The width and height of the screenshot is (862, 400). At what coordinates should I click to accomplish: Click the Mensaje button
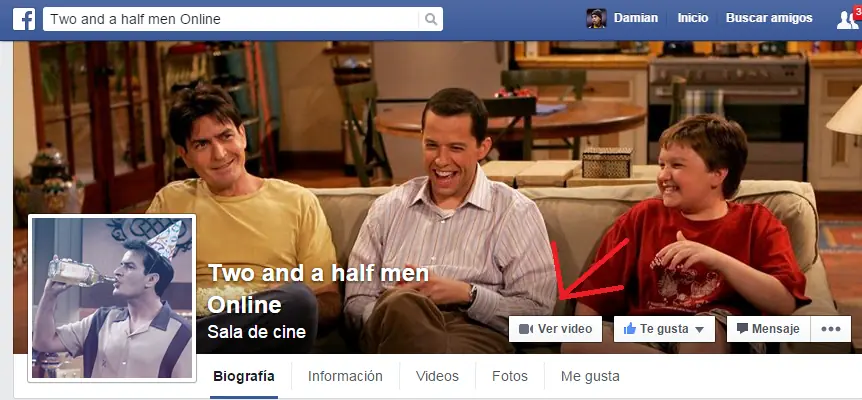768,329
